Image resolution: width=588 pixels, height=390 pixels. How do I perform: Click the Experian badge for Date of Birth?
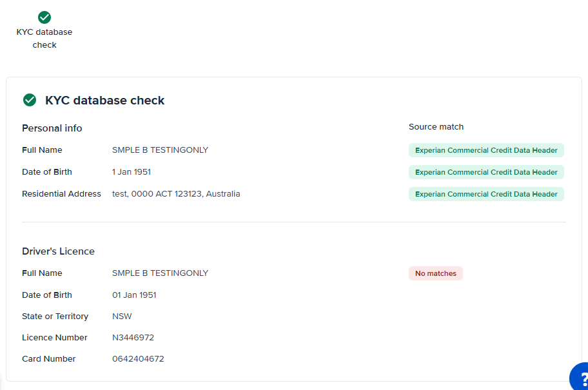(486, 172)
